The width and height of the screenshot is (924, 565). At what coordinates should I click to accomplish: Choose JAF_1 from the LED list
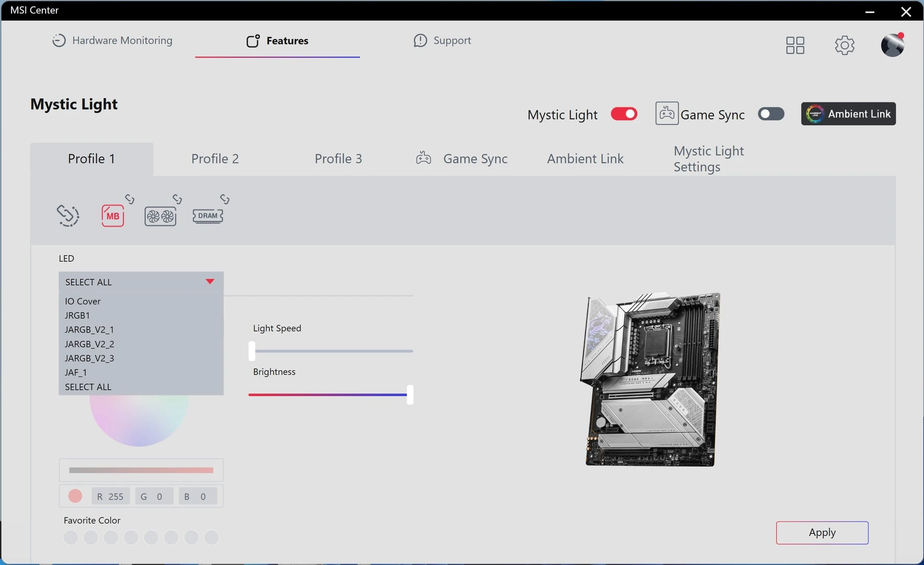pyautogui.click(x=141, y=372)
